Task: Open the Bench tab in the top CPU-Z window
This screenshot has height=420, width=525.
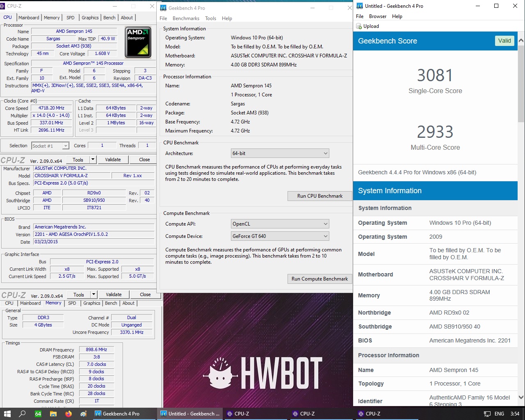Action: (109, 18)
